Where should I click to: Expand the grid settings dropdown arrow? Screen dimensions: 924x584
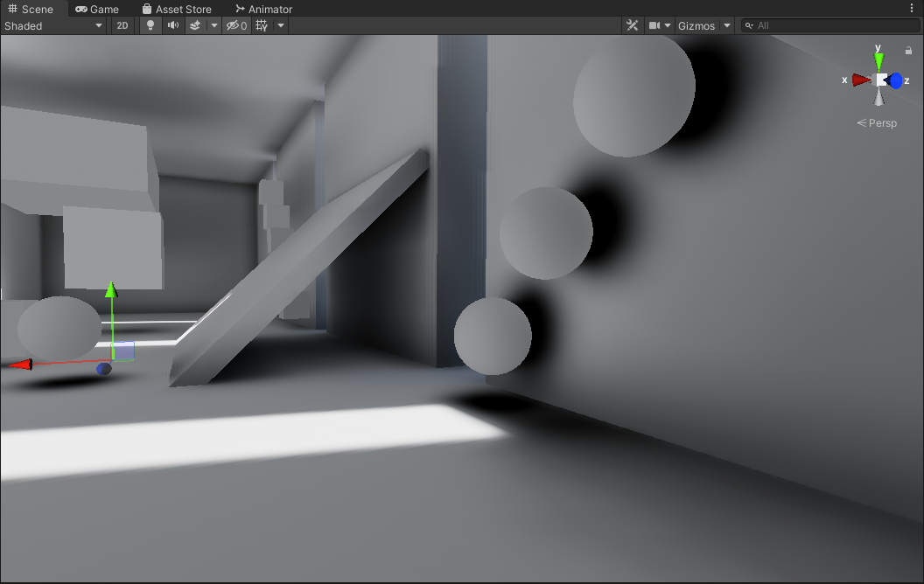click(x=281, y=25)
